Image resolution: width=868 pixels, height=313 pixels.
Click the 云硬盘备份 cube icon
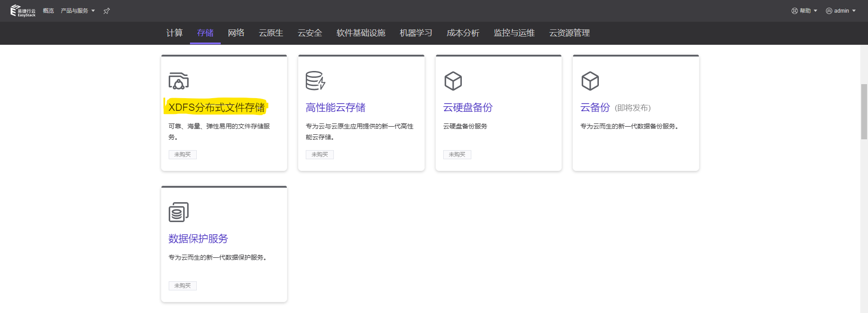pyautogui.click(x=453, y=81)
